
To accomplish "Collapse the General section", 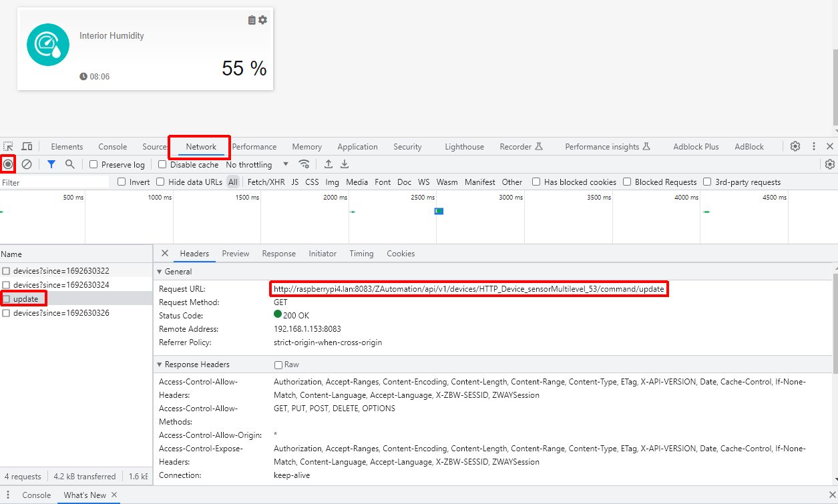I will [x=159, y=272].
